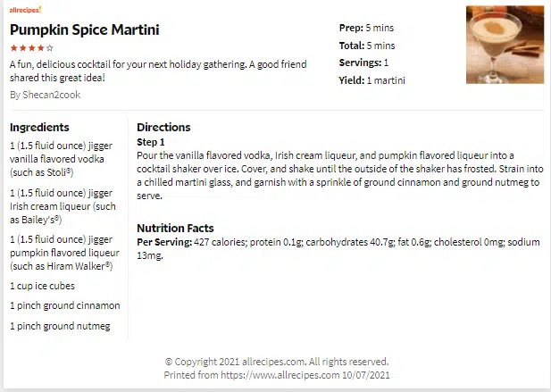
Task: Click the Servings count
Action: click(x=386, y=63)
